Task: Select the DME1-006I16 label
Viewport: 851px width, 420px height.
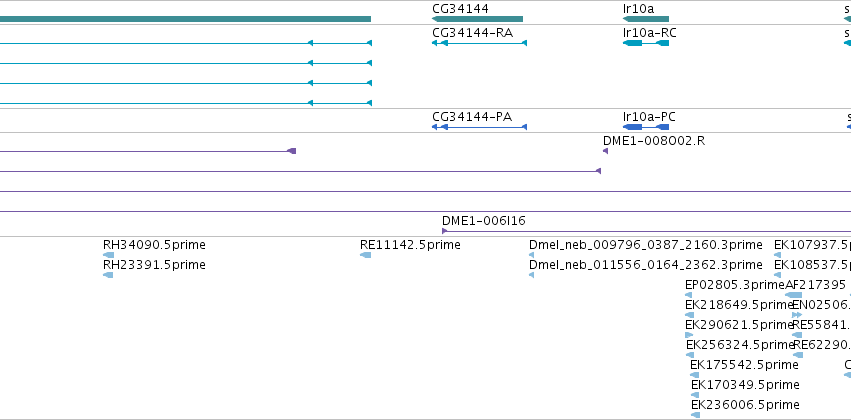Action: [x=484, y=221]
